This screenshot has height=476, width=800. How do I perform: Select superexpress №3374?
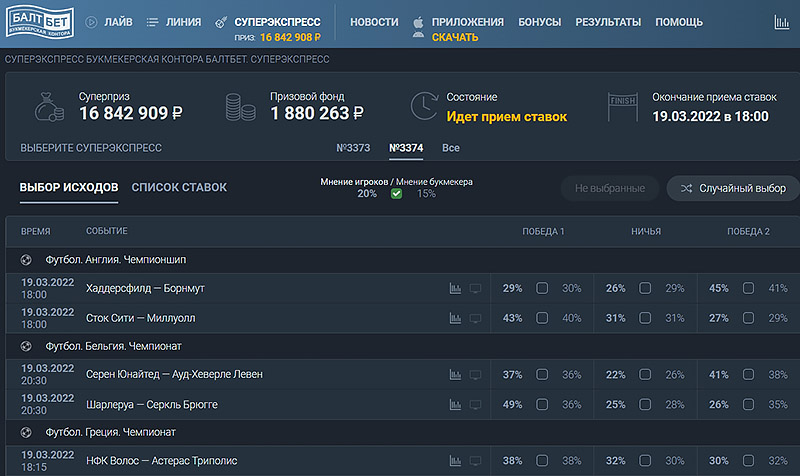(406, 148)
